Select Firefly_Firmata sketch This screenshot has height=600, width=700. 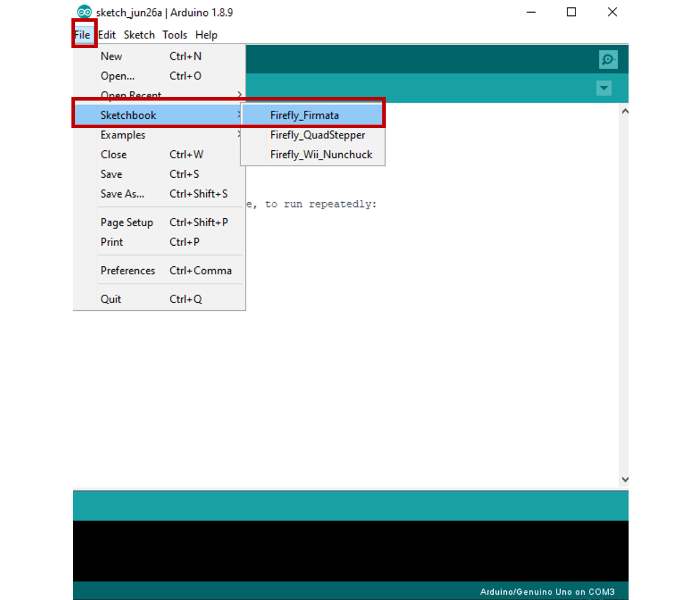coord(312,115)
